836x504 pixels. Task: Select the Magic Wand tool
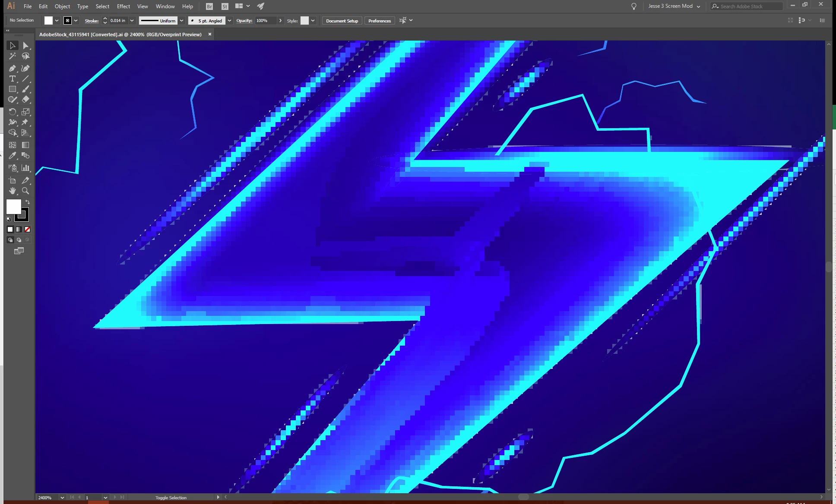tap(12, 56)
